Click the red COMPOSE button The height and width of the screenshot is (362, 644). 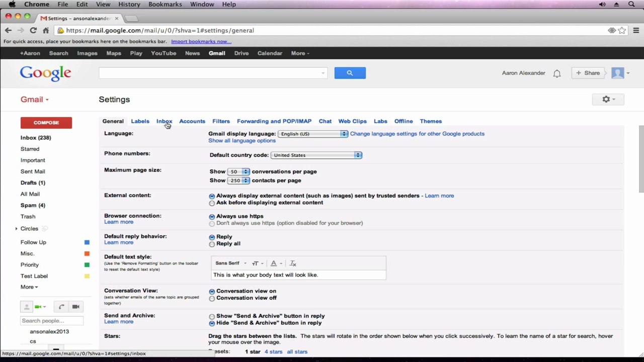(46, 123)
